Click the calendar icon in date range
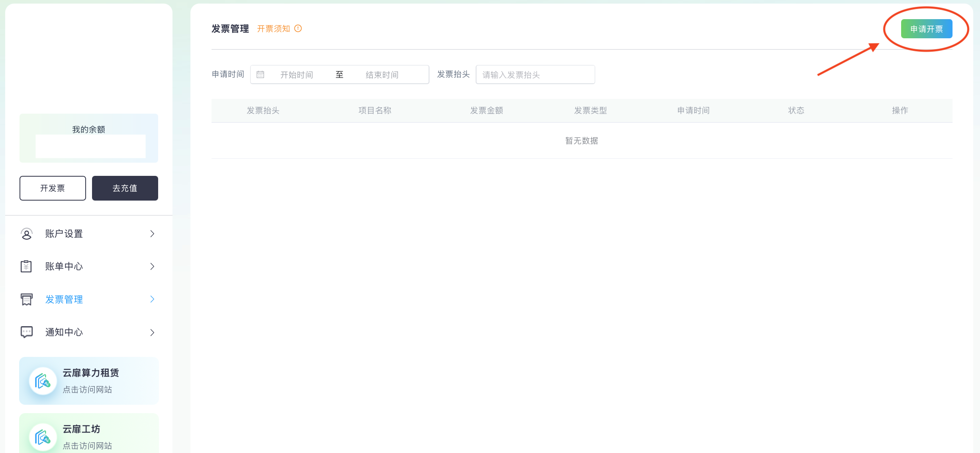 pos(261,75)
